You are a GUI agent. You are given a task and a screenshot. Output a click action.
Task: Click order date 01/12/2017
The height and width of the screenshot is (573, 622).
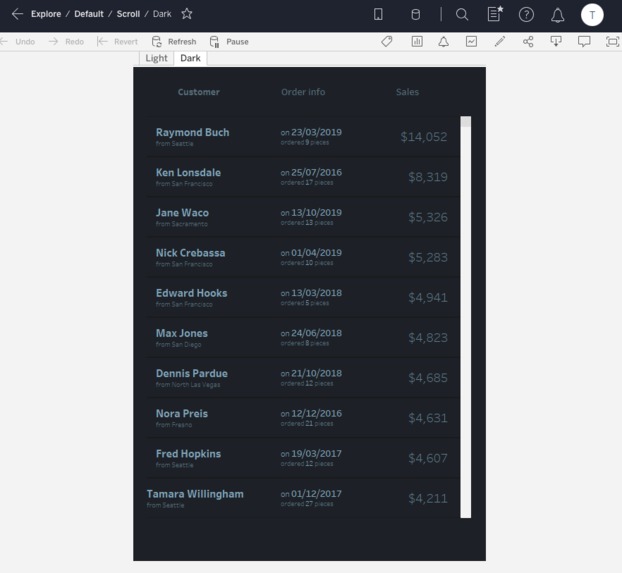tap(316, 494)
